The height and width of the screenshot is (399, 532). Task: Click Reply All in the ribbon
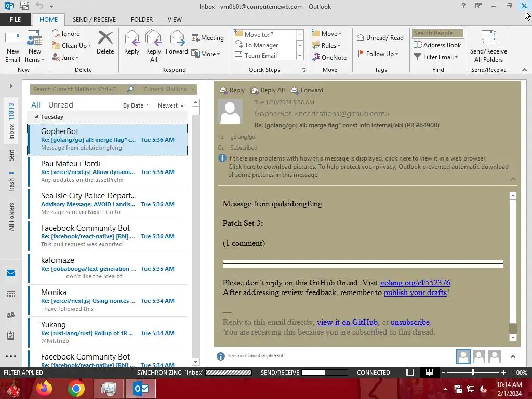pos(153,47)
